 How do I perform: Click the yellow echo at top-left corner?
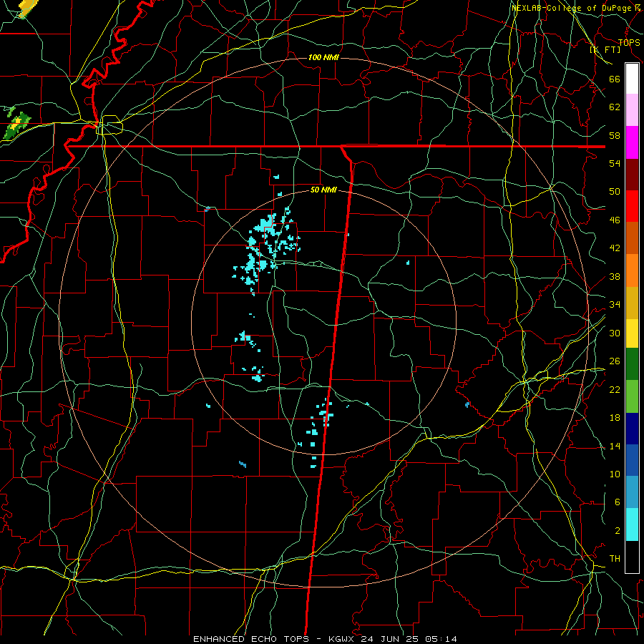click(28, 8)
